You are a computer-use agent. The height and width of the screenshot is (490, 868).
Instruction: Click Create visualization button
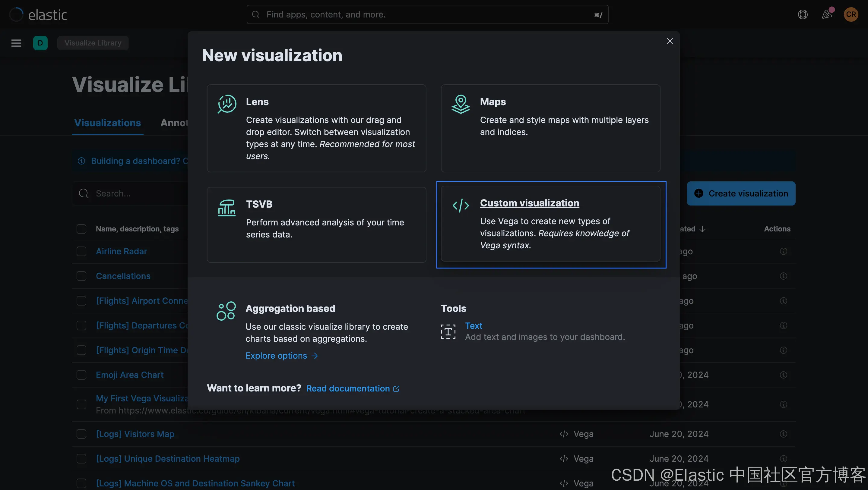click(741, 194)
